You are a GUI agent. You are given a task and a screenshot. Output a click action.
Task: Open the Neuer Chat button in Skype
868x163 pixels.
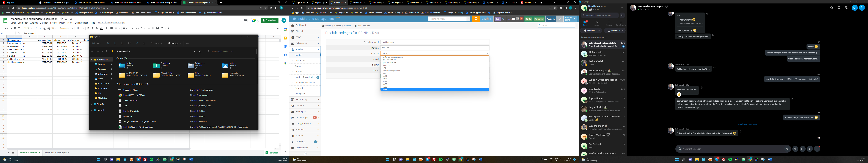[x=615, y=31]
